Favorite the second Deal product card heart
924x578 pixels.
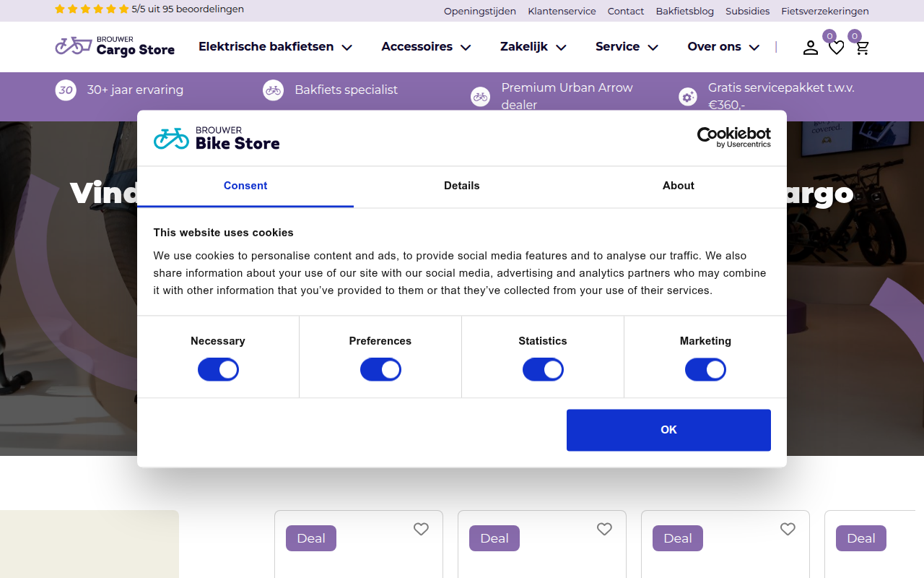coord(604,530)
